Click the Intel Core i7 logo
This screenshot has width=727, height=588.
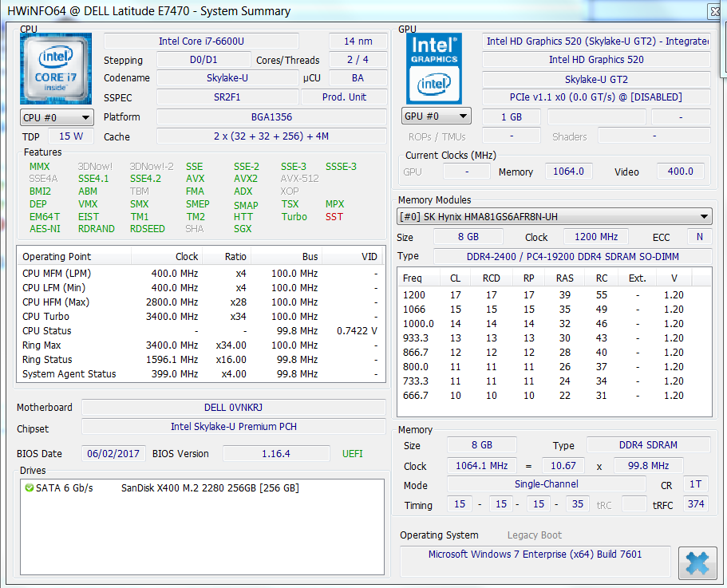pyautogui.click(x=55, y=68)
